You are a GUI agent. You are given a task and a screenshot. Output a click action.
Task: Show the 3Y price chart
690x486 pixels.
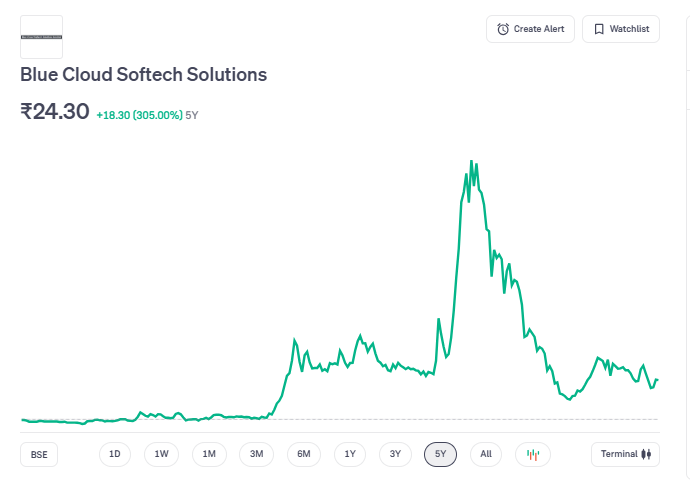(x=395, y=454)
